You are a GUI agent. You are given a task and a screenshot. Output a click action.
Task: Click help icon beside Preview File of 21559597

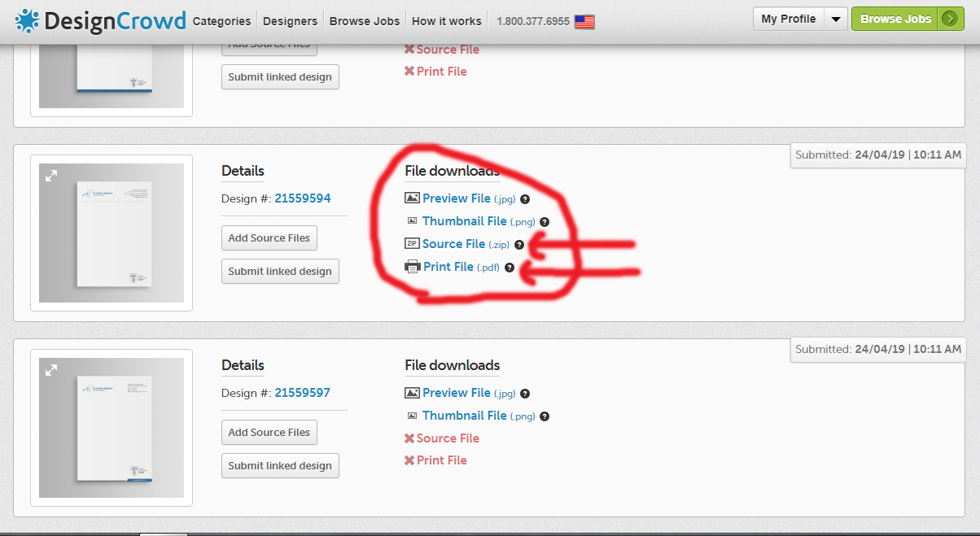click(525, 394)
